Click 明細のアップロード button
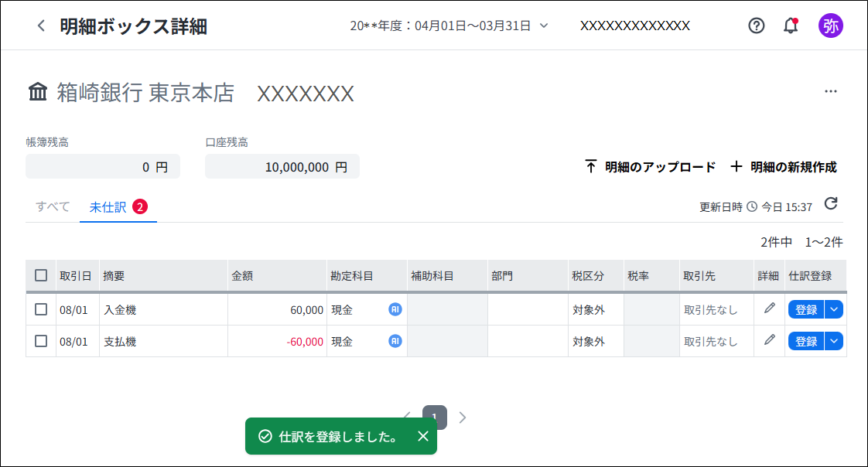The image size is (868, 467). 651,166
